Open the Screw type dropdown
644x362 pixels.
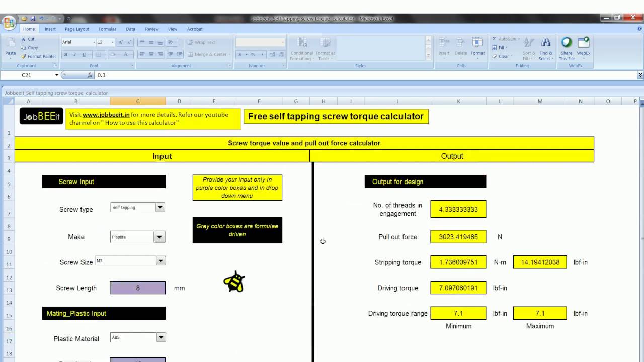[x=160, y=207]
